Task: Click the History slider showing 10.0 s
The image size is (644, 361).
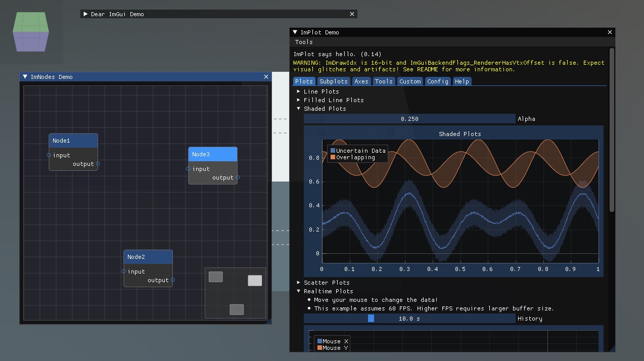Action: point(409,319)
